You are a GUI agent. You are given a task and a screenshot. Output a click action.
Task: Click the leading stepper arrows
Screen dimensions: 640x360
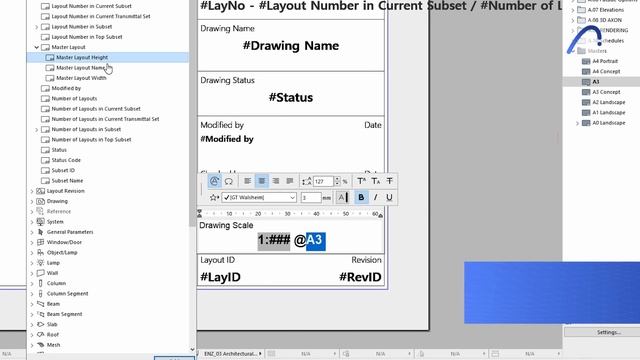point(337,181)
